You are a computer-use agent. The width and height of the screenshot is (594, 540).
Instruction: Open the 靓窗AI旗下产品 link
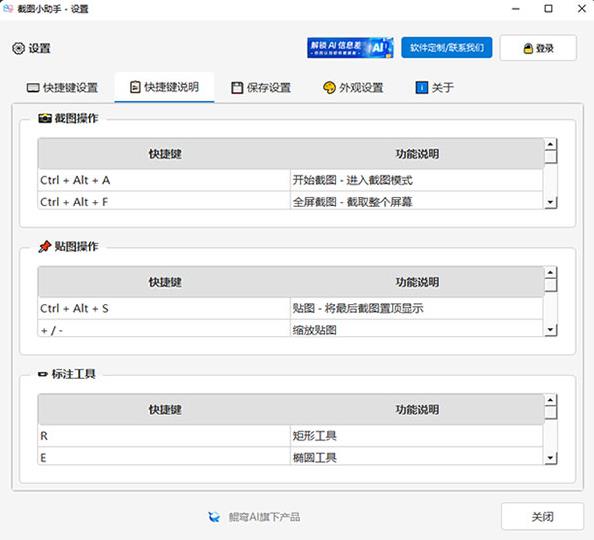pos(264,517)
